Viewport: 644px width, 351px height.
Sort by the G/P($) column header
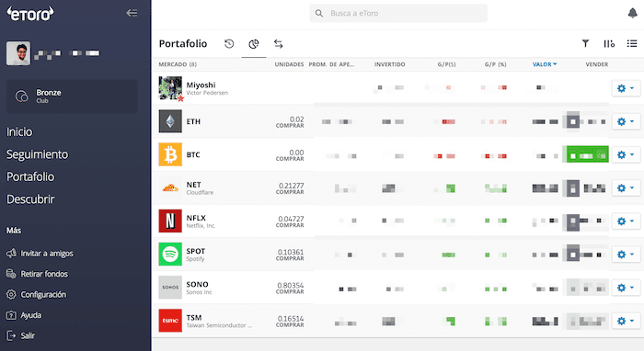click(x=446, y=64)
